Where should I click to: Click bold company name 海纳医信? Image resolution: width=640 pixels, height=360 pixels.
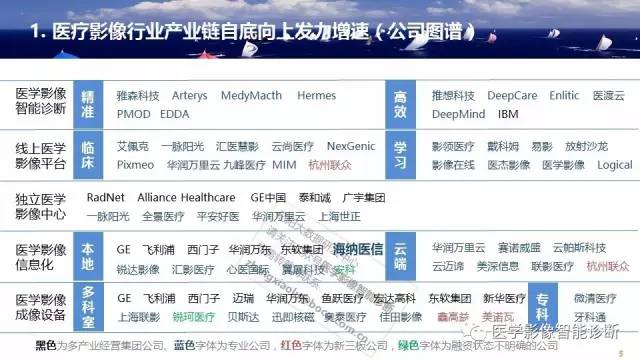point(358,249)
